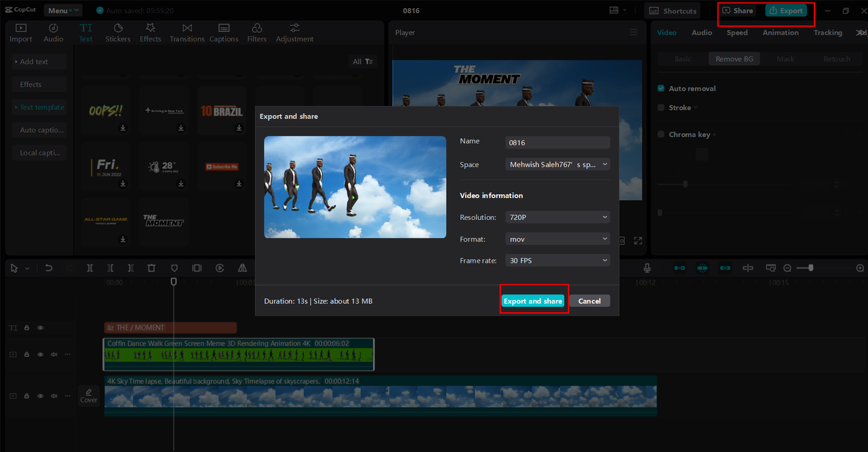Select the THE / MOMENT text clip on timeline
Screen dimensions: 868x452
coord(170,328)
